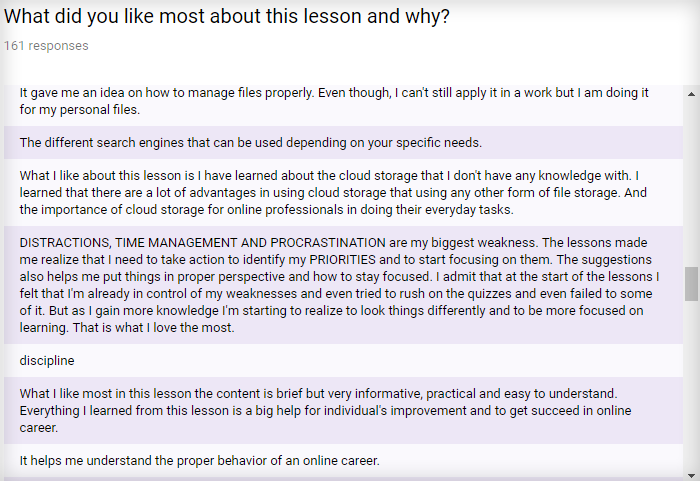Click the scrollbar up arrow
The width and height of the screenshot is (700, 481).
(691, 94)
